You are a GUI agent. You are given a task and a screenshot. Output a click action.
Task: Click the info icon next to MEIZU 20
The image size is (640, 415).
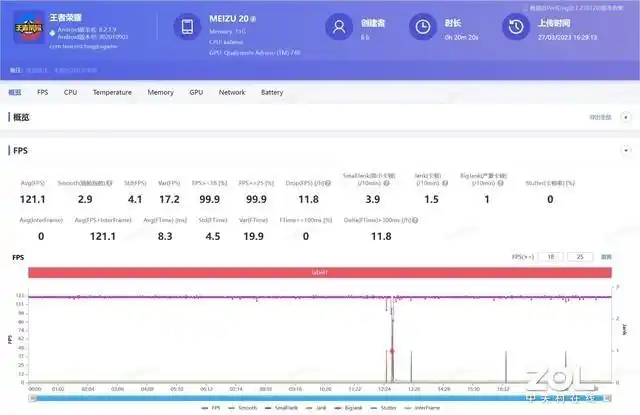pyautogui.click(x=255, y=19)
